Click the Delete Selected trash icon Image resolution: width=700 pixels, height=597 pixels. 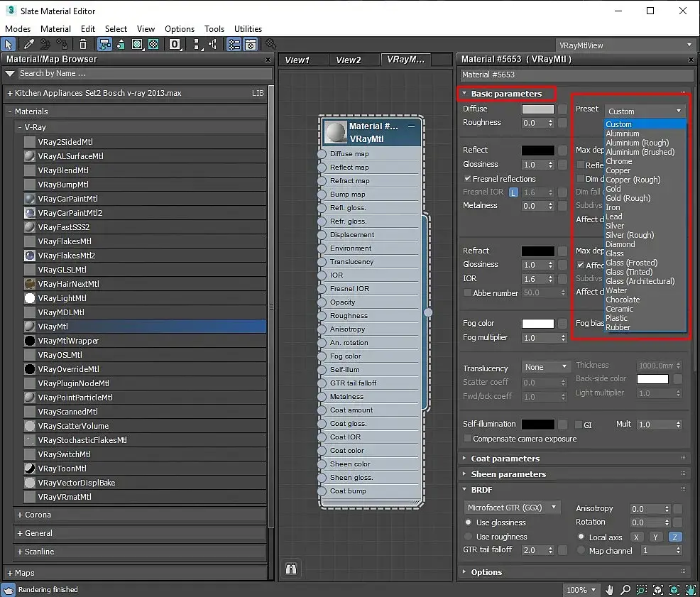[83, 45]
